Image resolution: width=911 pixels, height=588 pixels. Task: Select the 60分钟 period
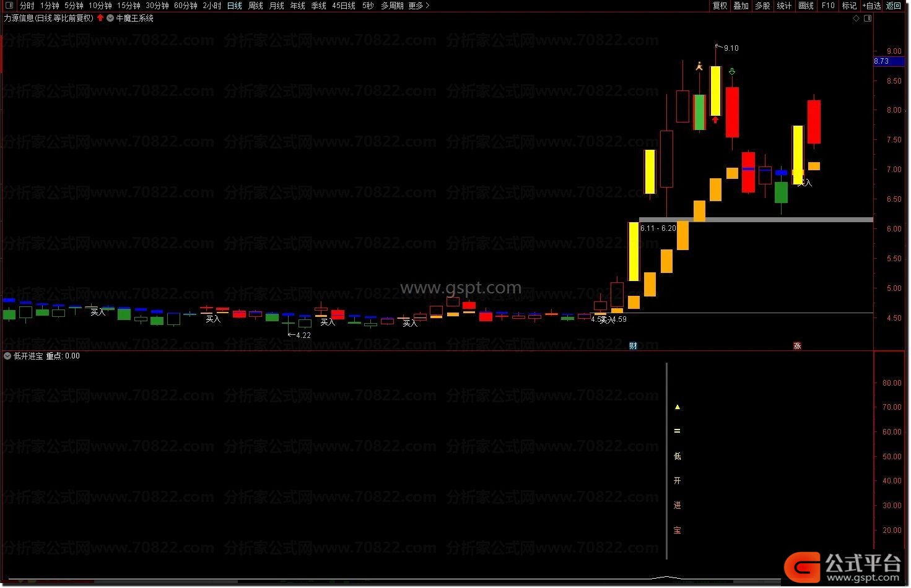click(x=186, y=6)
